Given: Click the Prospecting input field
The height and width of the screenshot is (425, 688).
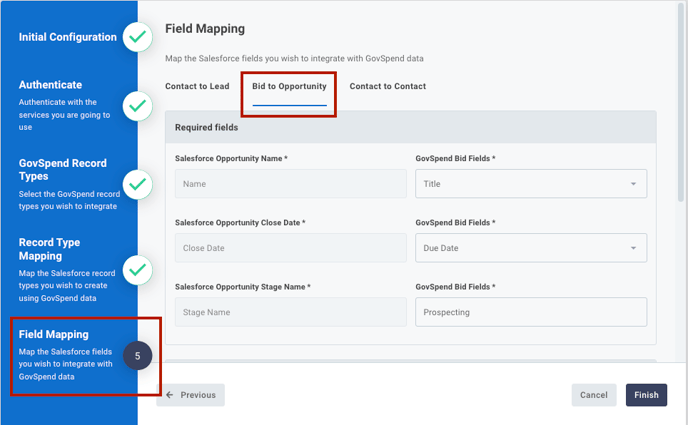Looking at the screenshot, I should pos(531,312).
